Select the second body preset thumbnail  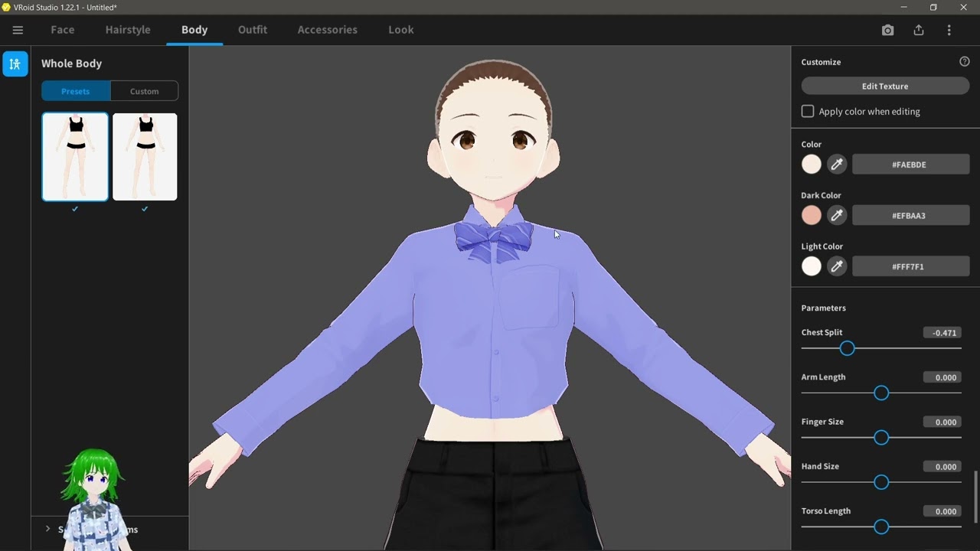pos(145,157)
